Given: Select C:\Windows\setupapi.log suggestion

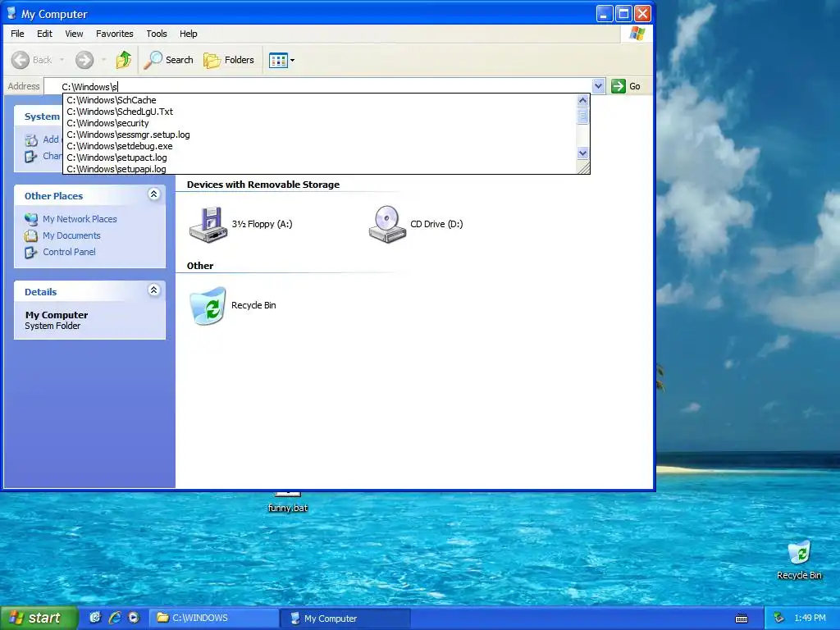Looking at the screenshot, I should coord(320,169).
